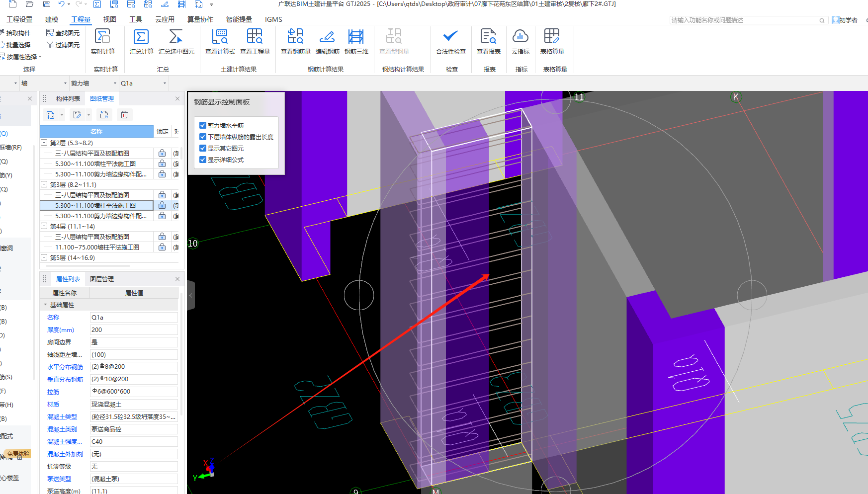Select the 编辑钢筋 tool
Viewport: 868px width, 494px height.
(327, 41)
